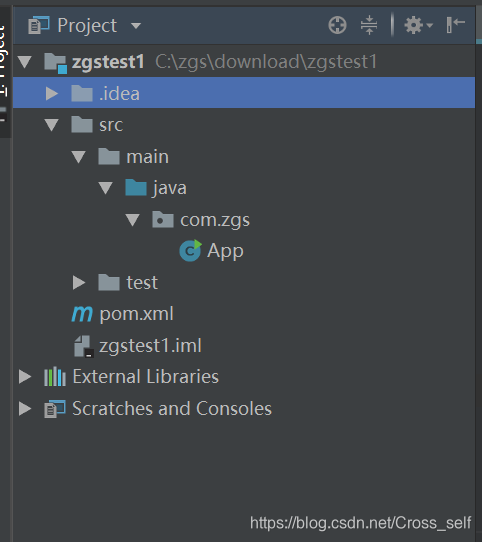Collapse the java source root arrow
Viewport: 482px width, 542px height.
pyautogui.click(x=105, y=188)
